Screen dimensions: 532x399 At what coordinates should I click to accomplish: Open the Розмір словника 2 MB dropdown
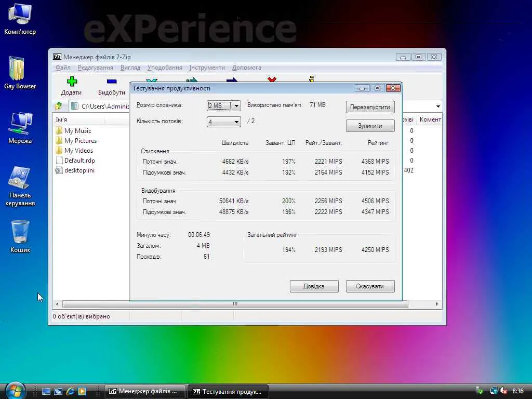click(x=224, y=105)
